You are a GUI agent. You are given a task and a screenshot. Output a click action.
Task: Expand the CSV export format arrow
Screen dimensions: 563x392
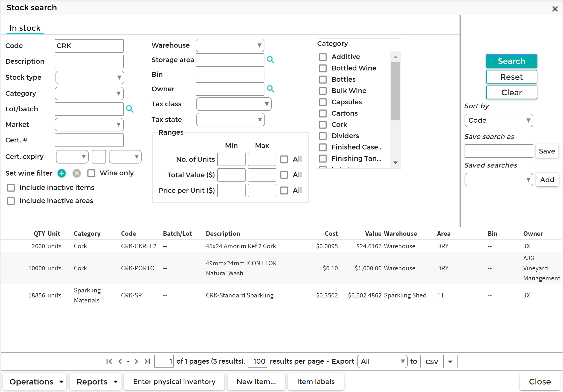pos(450,361)
